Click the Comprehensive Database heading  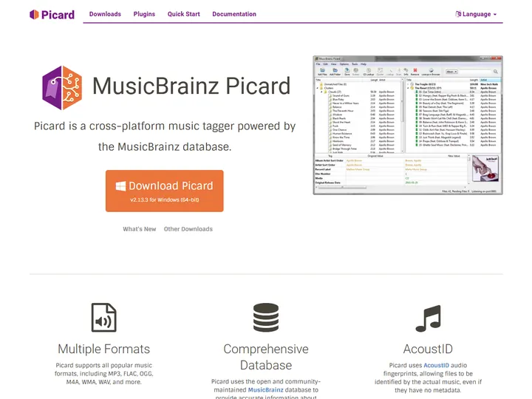click(266, 357)
